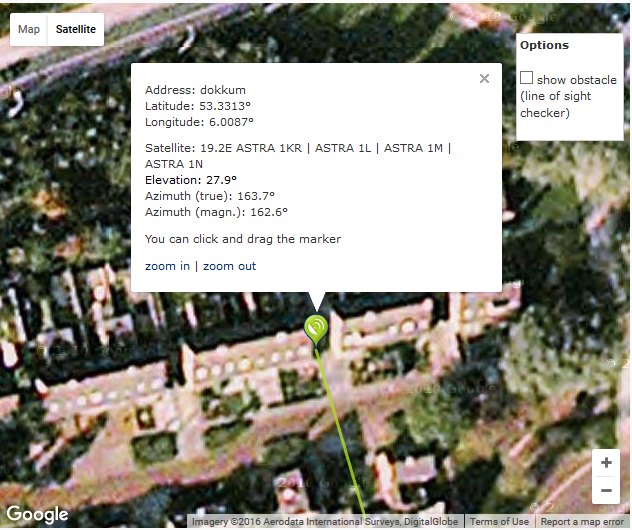Click the Azimuth (true) 163.7° value
Image resolution: width=632 pixels, height=530 pixels.
(210, 196)
